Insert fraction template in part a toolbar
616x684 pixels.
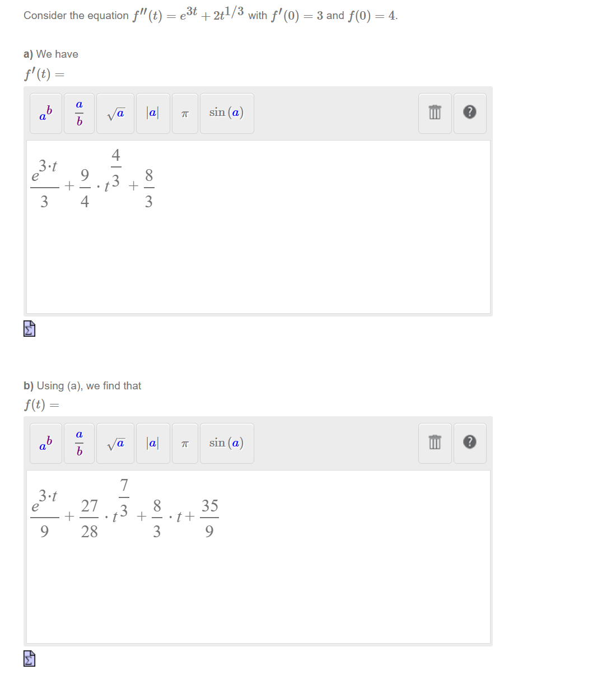click(x=78, y=113)
